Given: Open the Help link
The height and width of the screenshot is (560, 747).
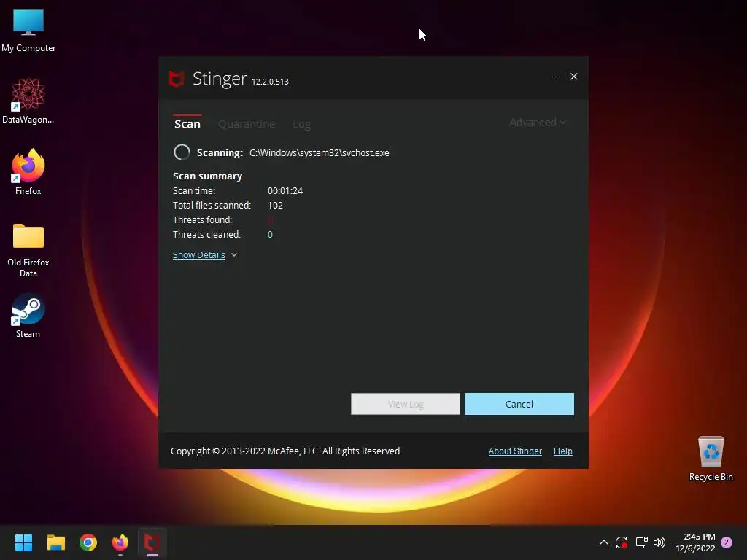Looking at the screenshot, I should (x=562, y=451).
